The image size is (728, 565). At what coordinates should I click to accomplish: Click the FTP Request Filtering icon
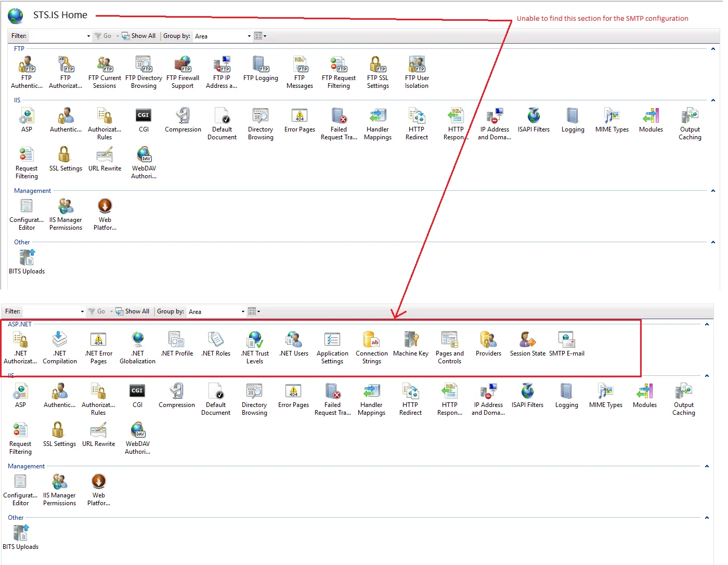[x=339, y=64]
